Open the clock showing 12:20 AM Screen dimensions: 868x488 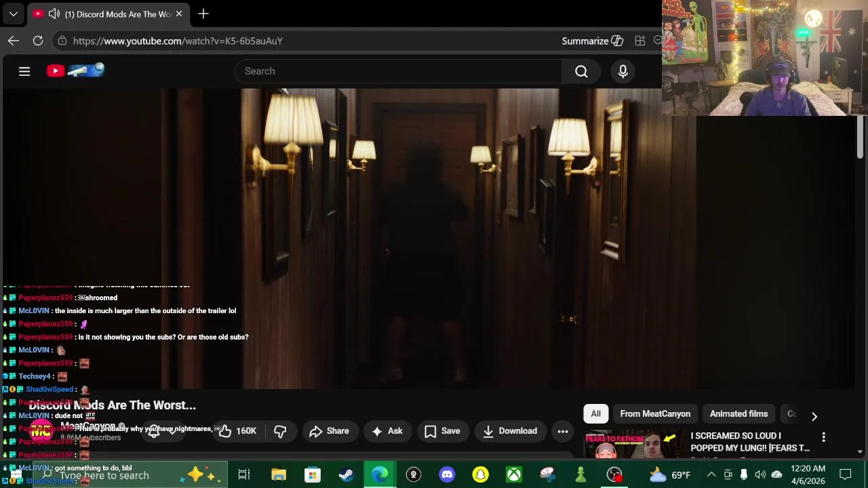tap(808, 475)
